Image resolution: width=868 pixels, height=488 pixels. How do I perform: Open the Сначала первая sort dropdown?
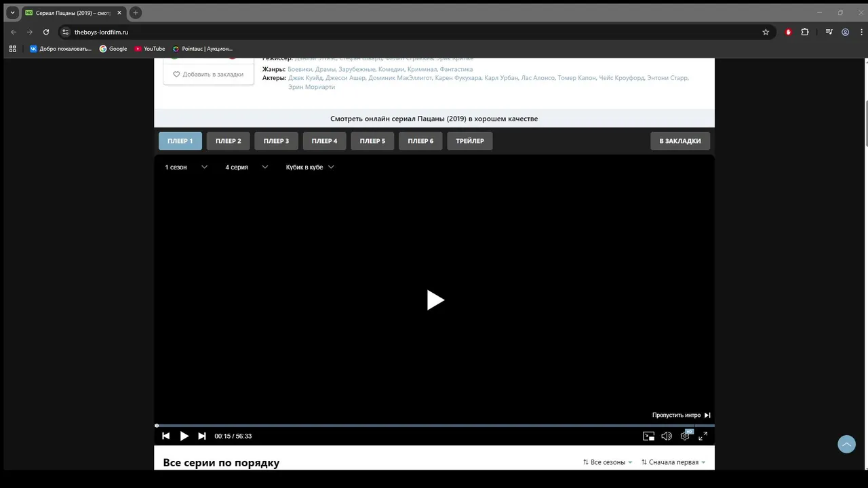[x=673, y=462]
